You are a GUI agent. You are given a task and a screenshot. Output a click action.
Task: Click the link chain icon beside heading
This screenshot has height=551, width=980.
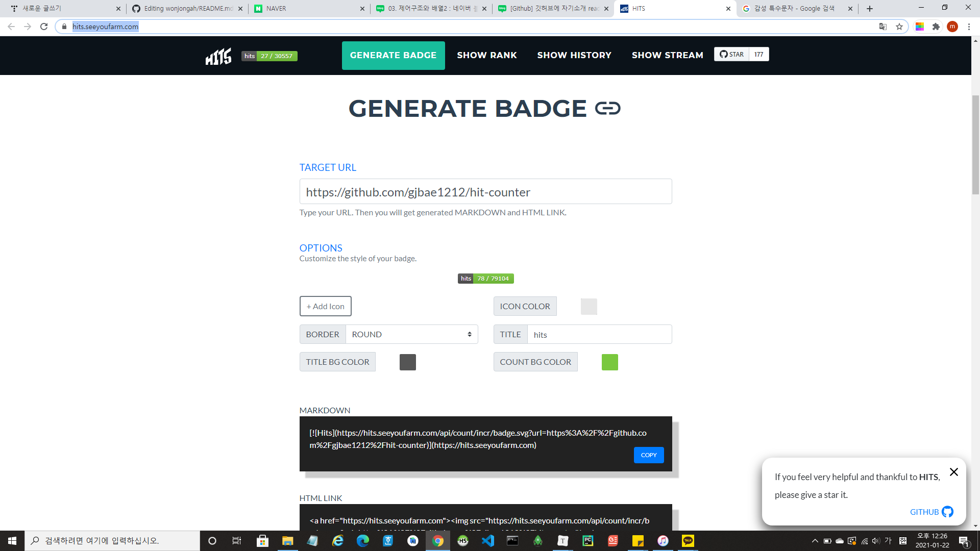(607, 108)
